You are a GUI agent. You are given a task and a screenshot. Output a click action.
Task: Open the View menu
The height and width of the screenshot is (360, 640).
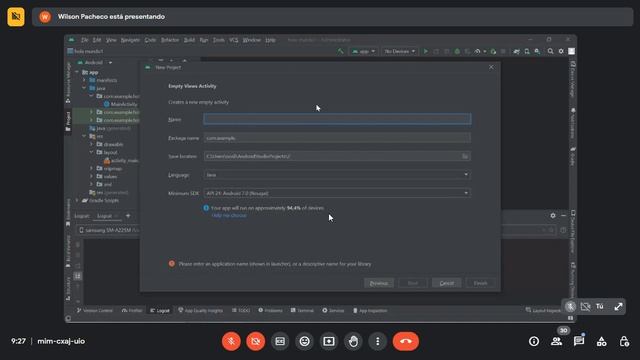click(111, 40)
